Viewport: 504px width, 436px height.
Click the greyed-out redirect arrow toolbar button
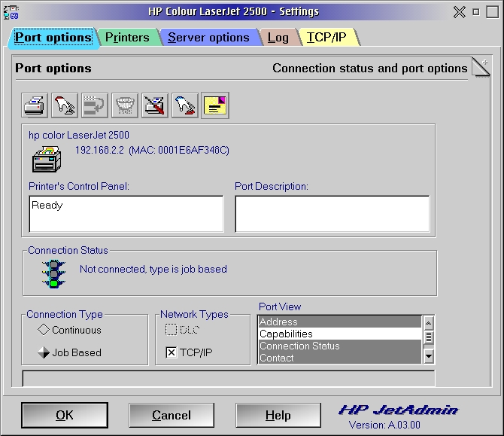95,105
